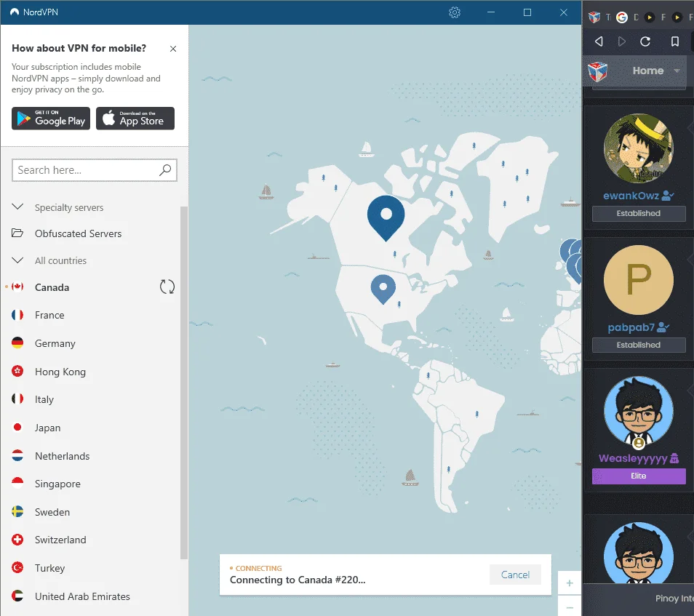Click the country list scrollbar
The height and width of the screenshot is (616, 694).
point(183,383)
